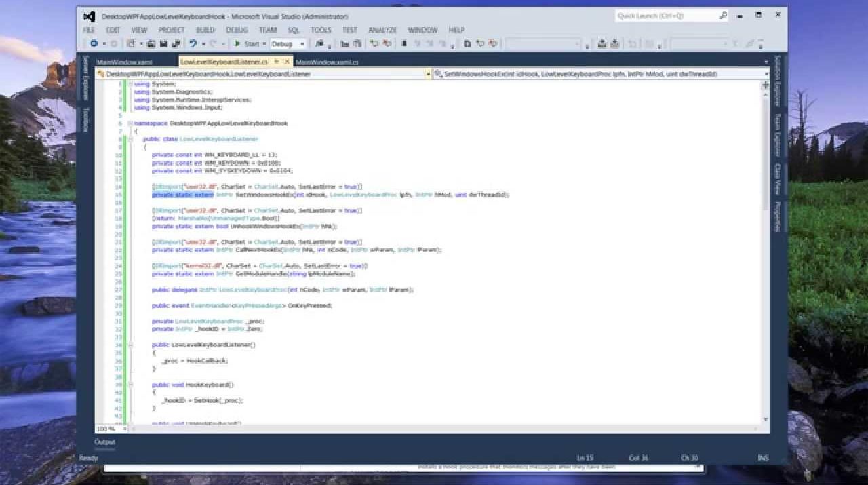This screenshot has height=485, width=868.
Task: Click the editor vertical scrollbar
Action: 766,203
